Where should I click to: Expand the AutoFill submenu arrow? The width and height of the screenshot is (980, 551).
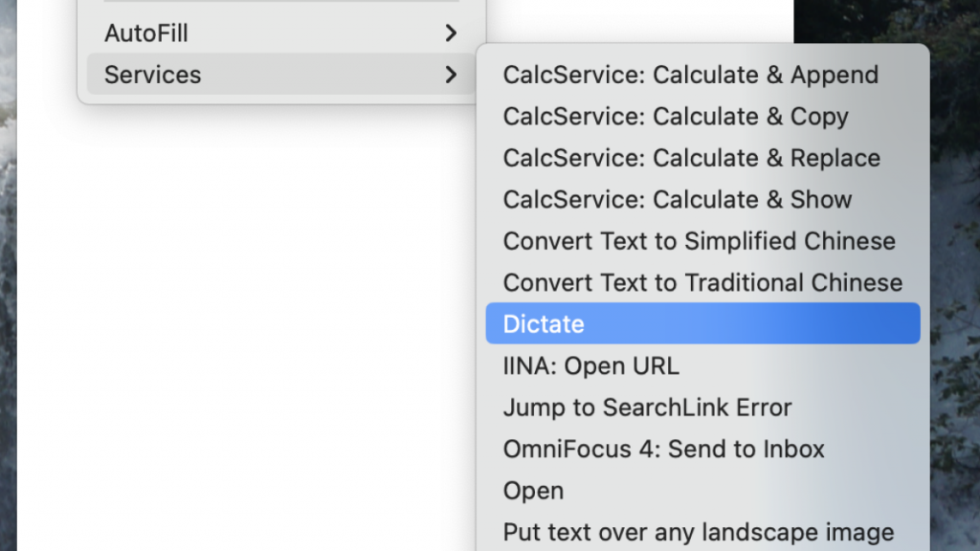click(451, 33)
